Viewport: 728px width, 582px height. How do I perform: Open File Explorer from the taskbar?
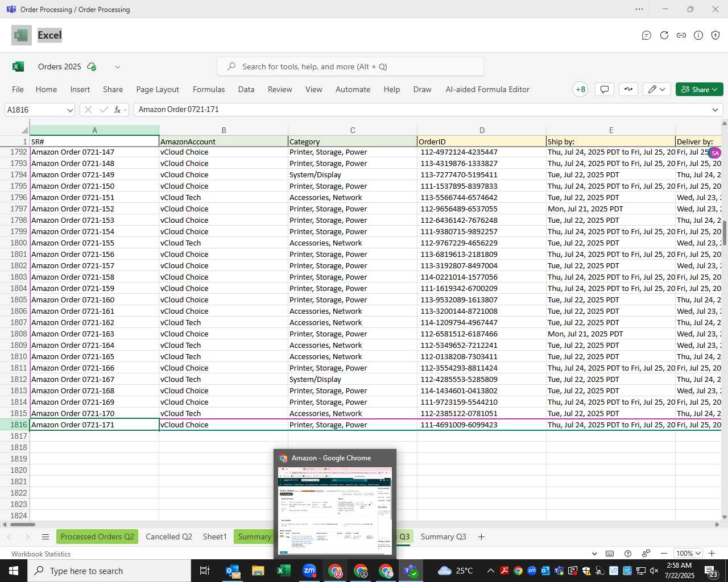[258, 571]
